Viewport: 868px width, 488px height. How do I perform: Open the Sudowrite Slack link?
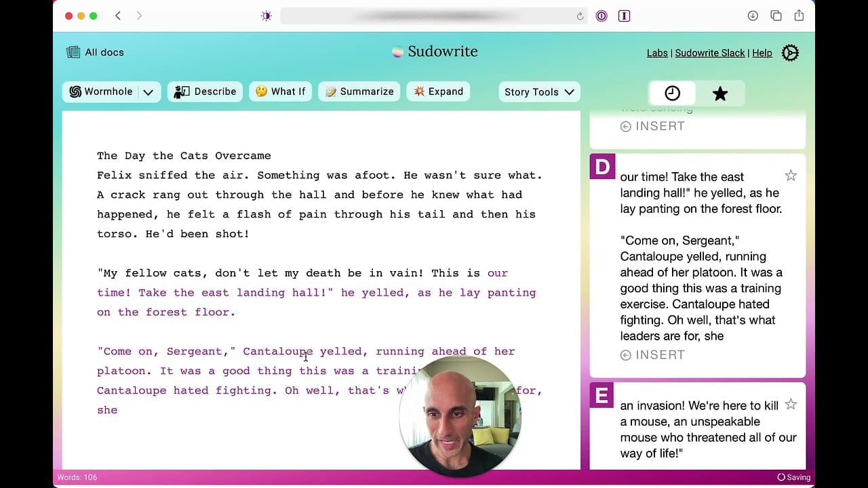709,53
